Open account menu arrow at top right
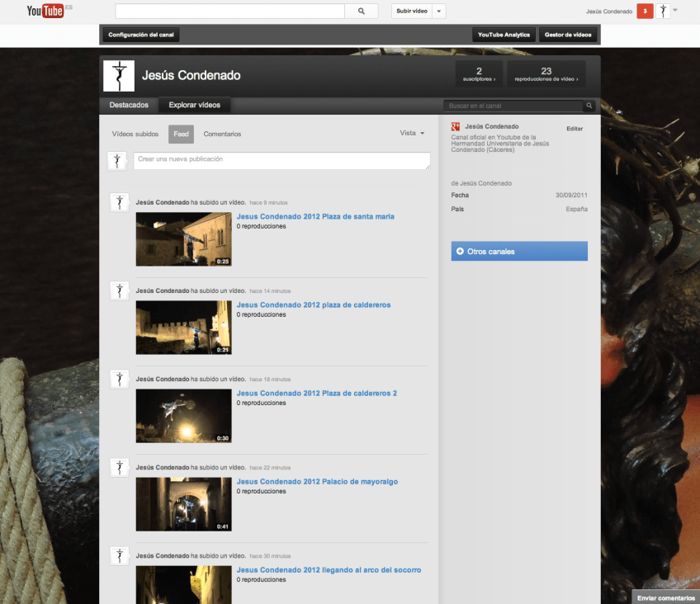The width and height of the screenshot is (700, 604). point(676,11)
